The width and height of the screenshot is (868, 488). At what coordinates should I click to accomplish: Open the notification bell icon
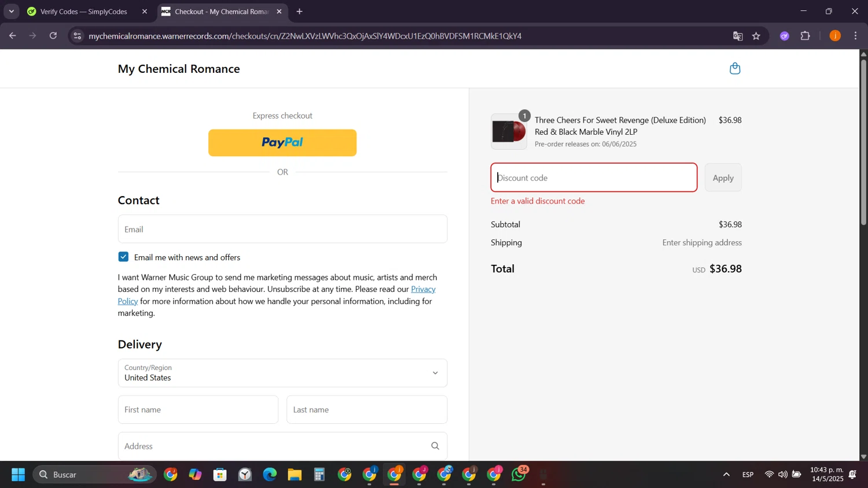[852, 475]
